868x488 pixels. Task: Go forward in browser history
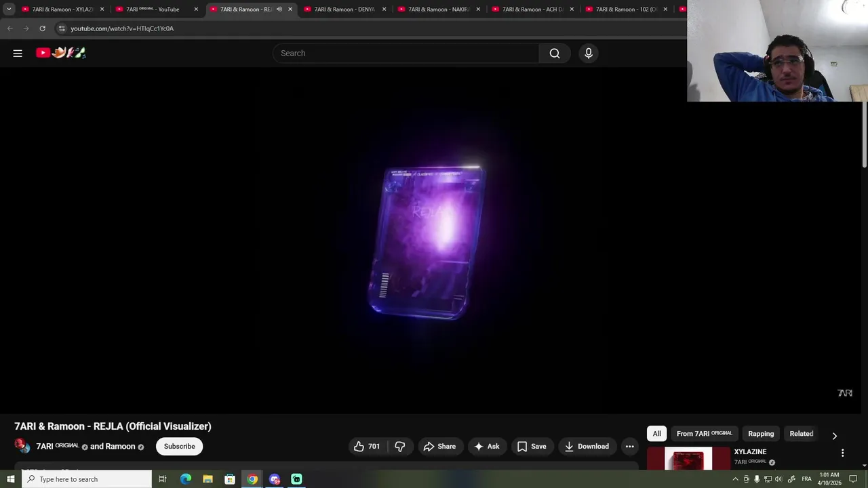pos(26,28)
